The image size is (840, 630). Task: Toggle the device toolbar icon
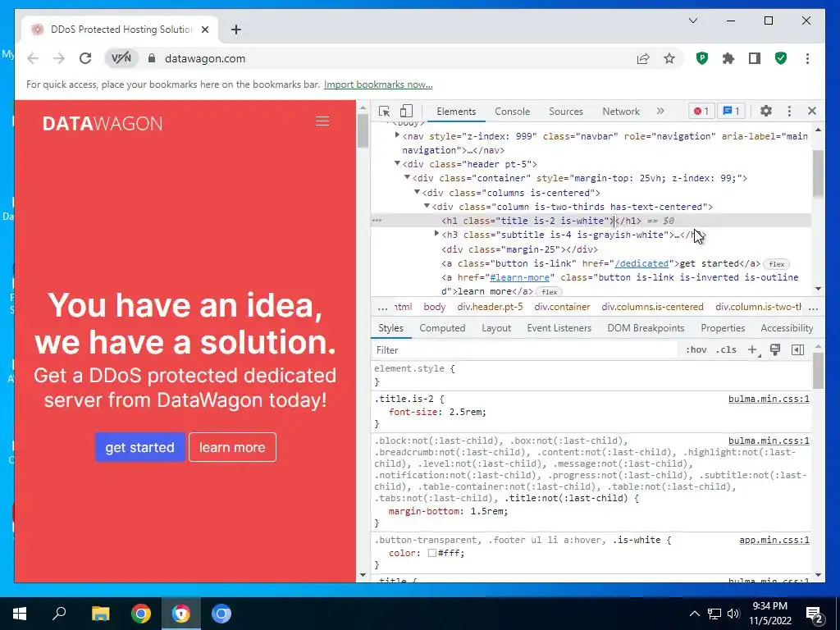406,111
